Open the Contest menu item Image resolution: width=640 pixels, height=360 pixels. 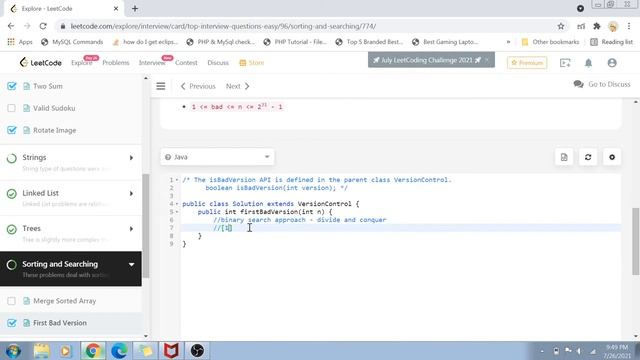(x=186, y=63)
